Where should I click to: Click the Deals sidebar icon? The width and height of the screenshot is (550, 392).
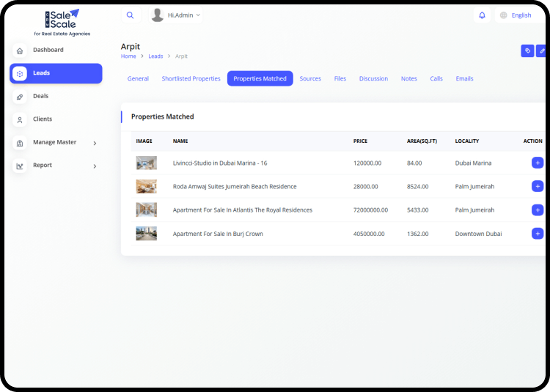click(x=20, y=97)
